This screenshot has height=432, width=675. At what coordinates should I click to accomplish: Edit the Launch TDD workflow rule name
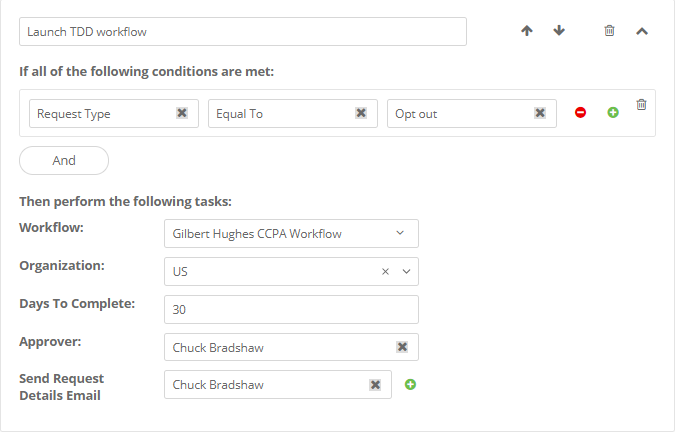pos(242,31)
